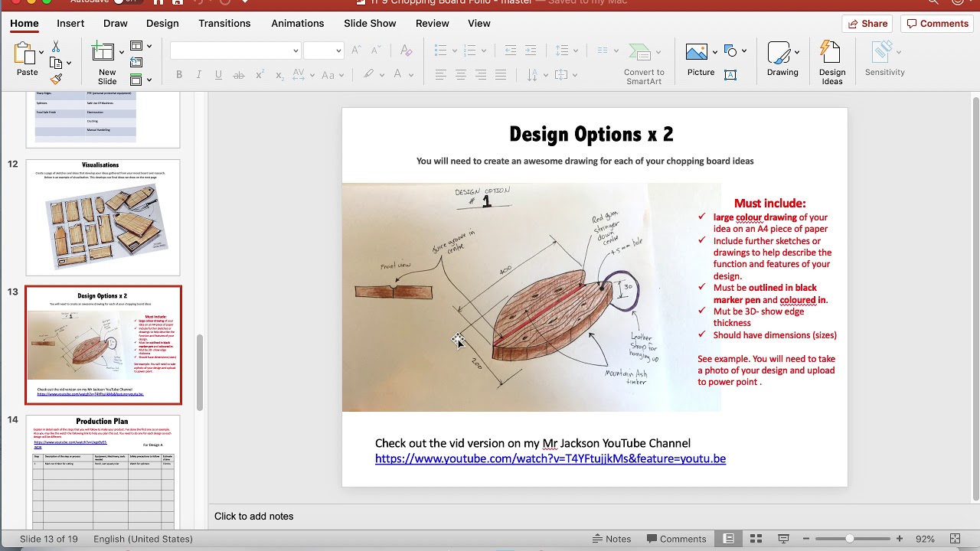Switch to Slide Sorter view
Image resolution: width=980 pixels, height=551 pixels.
(x=756, y=539)
